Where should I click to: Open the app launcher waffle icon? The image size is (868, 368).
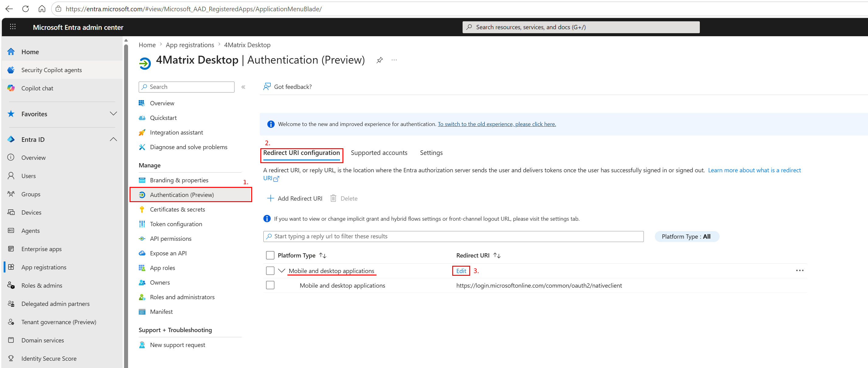[13, 27]
